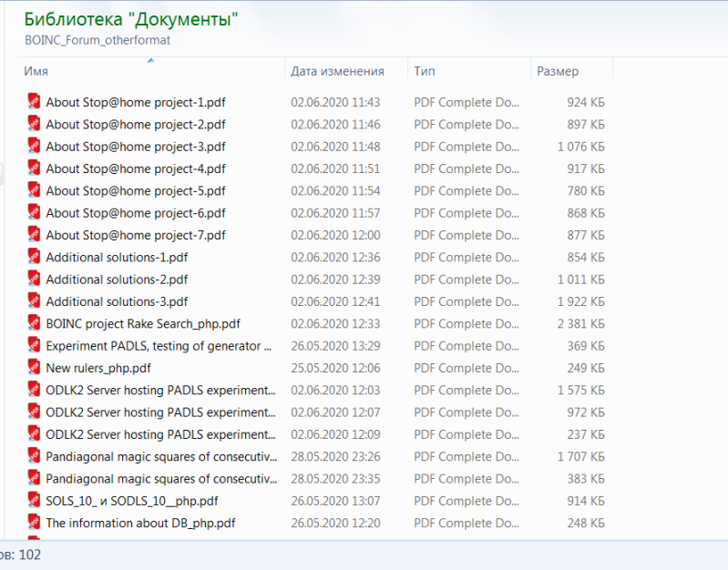Select file Additional solutions-1.pdf
The height and width of the screenshot is (570, 728).
[117, 257]
